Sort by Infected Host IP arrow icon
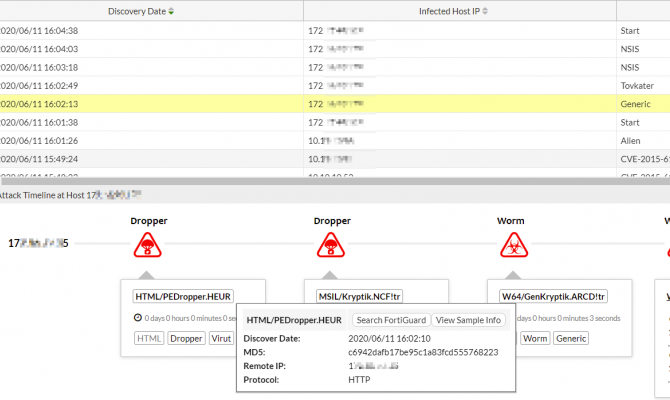Viewport: 670px width, 400px height. (x=485, y=12)
